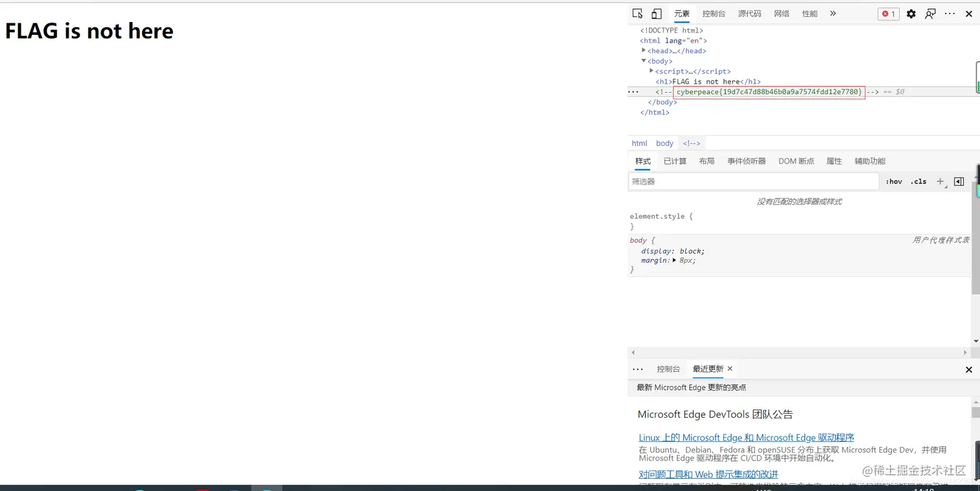This screenshot has height=491, width=980.
Task: Toggle the :hov element state button
Action: pyautogui.click(x=894, y=182)
